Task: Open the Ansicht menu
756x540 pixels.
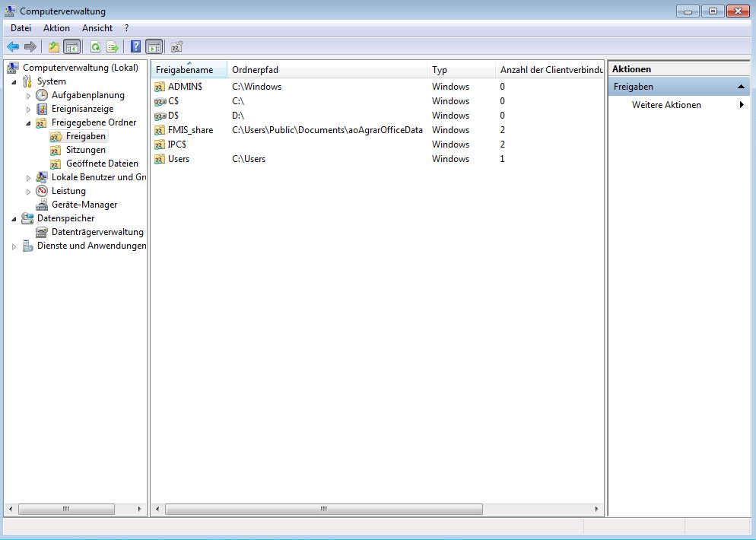Action: (97, 28)
